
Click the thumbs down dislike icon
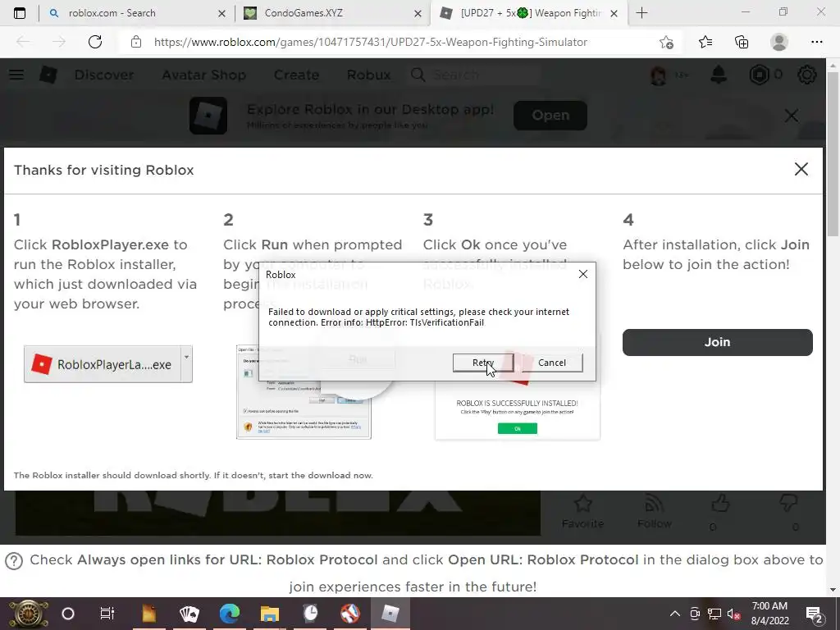click(788, 504)
